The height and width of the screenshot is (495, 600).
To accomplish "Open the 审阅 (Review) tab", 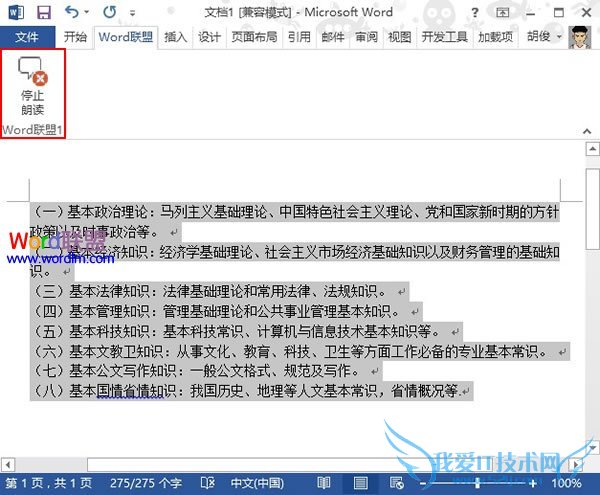I will [x=366, y=37].
